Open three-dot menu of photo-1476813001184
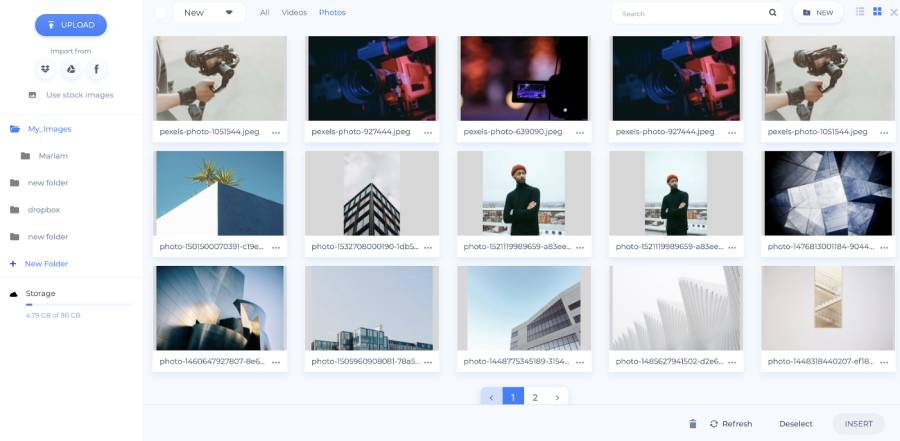The image size is (900, 441). [x=885, y=247]
